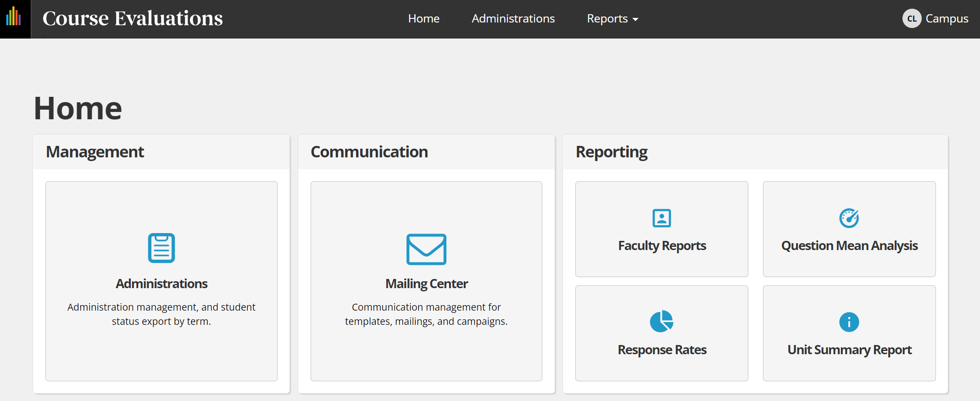Click the Communication section heading
Viewport: 980px width, 401px height.
[x=369, y=152]
